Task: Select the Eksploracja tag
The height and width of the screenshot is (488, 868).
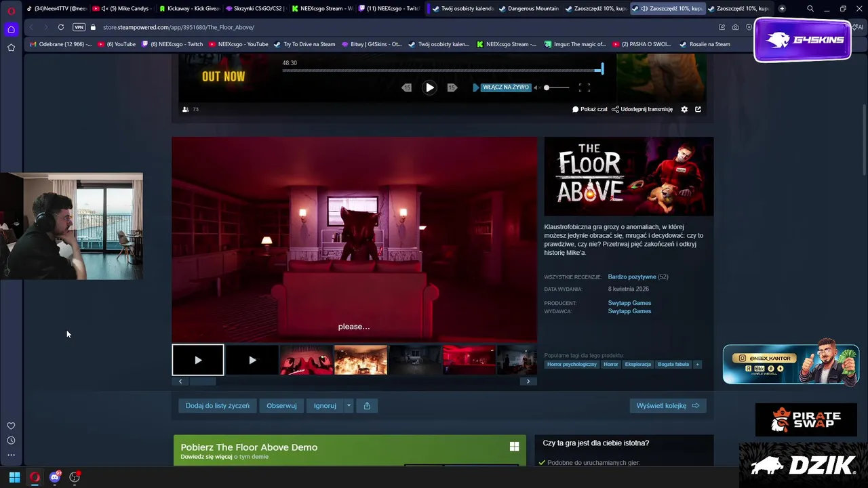Action: point(638,364)
